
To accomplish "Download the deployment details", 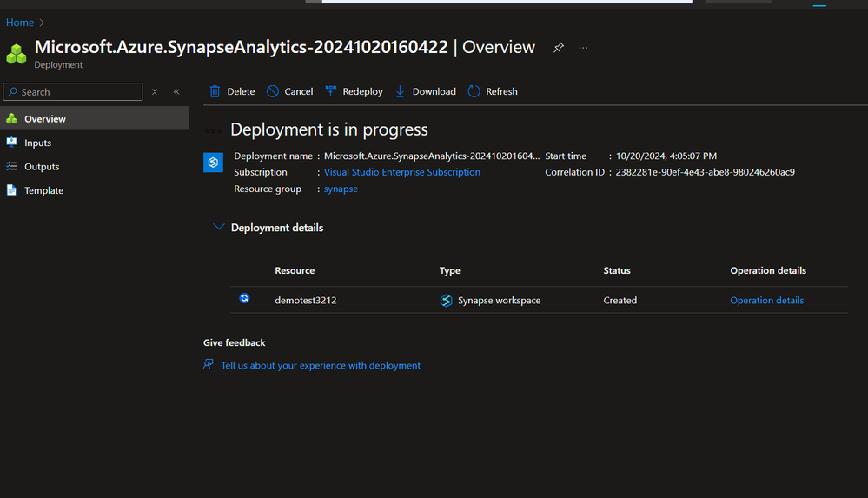I will coord(425,91).
